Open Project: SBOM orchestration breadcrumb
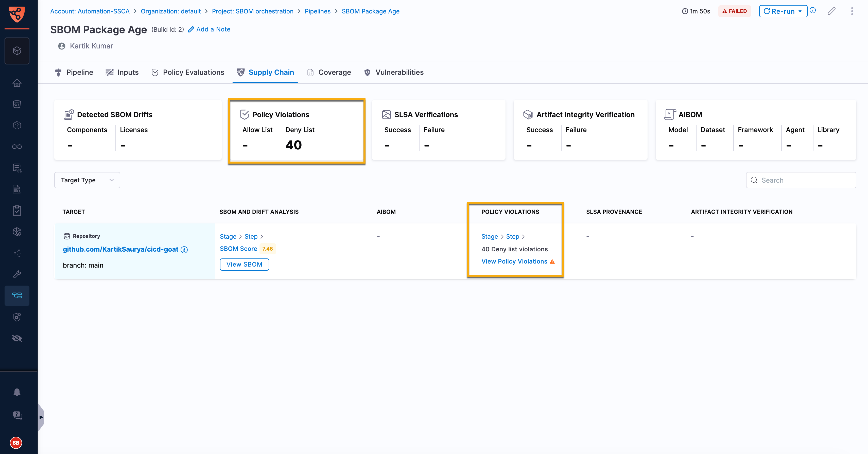 tap(253, 11)
